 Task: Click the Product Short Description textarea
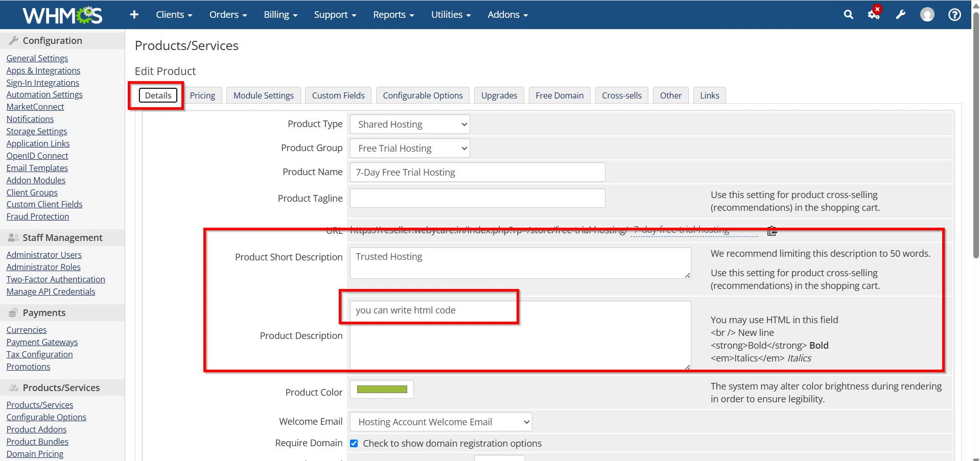pos(520,263)
